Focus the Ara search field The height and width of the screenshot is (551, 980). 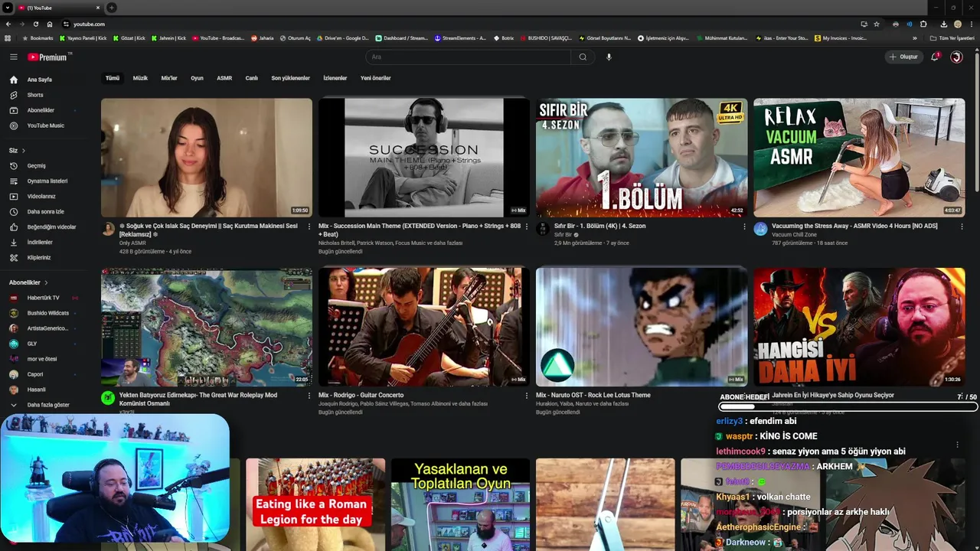(x=468, y=57)
